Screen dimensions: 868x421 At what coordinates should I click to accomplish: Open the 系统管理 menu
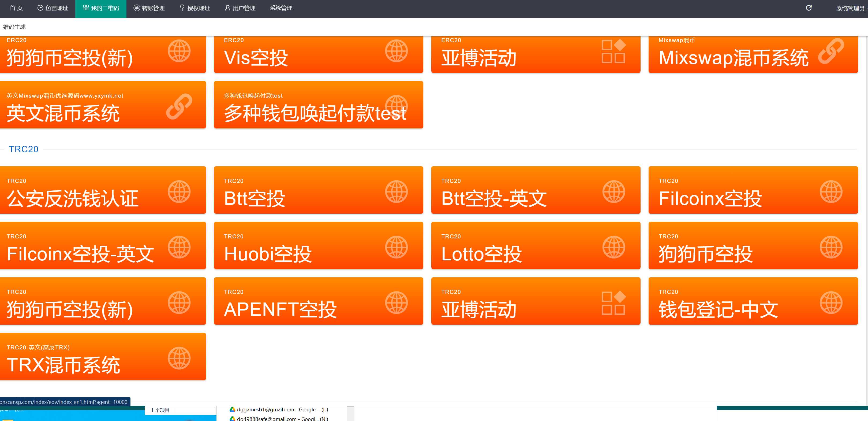pyautogui.click(x=281, y=8)
